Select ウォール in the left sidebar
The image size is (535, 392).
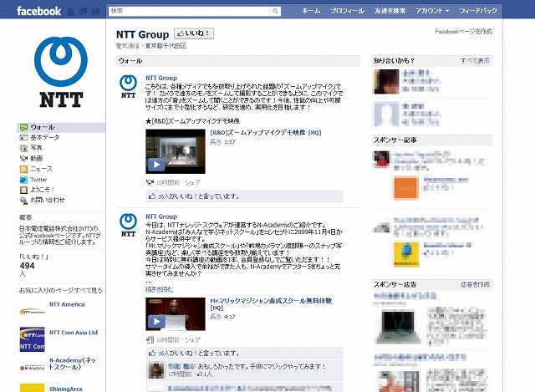[61, 127]
